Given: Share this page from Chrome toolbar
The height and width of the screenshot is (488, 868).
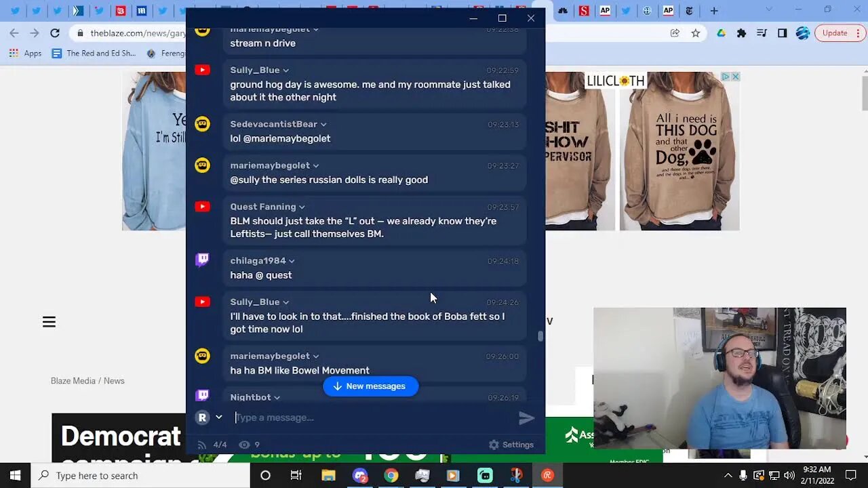Looking at the screenshot, I should pos(675,33).
